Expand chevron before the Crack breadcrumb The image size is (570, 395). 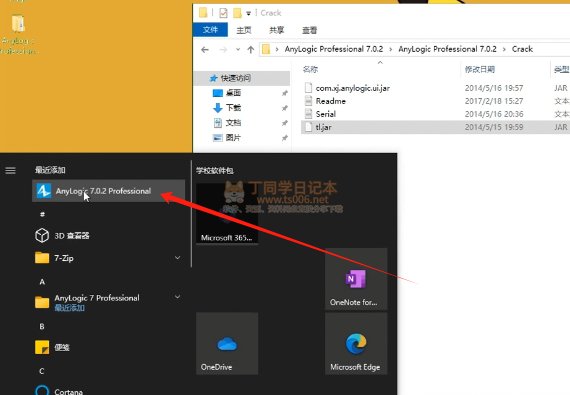pos(504,49)
